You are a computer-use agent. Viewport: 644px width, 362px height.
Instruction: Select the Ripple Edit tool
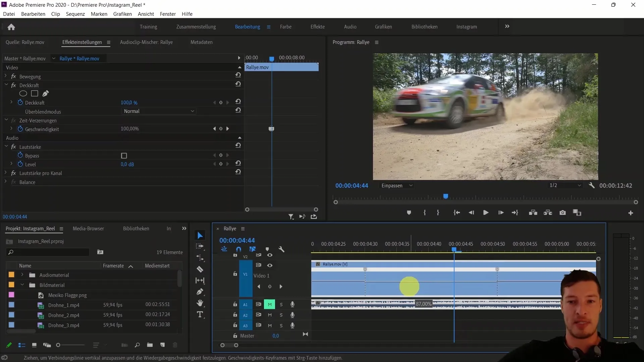point(200,258)
